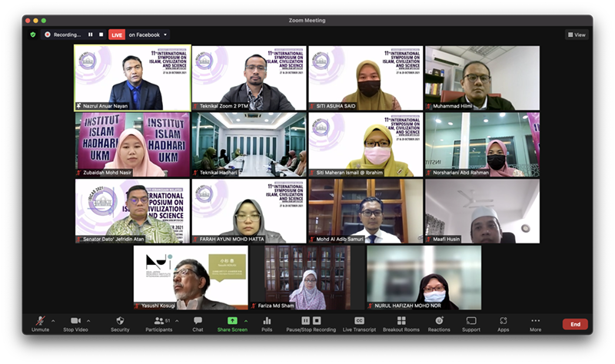Open the View layout menu
Image resolution: width=615 pixels, height=364 pixels.
[577, 35]
